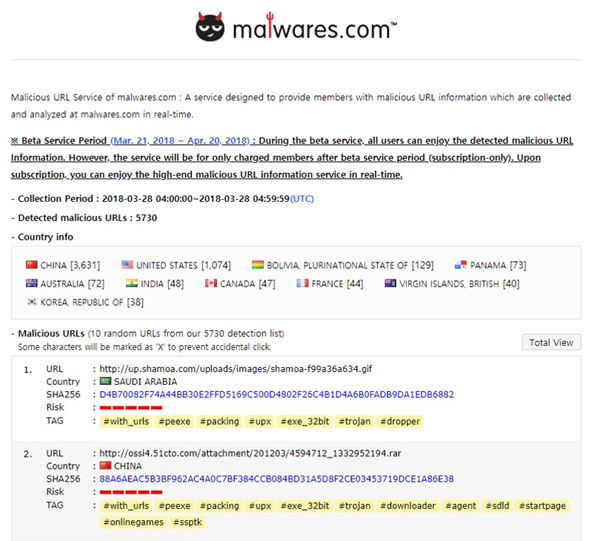Click the China flag in Country info

(32, 265)
